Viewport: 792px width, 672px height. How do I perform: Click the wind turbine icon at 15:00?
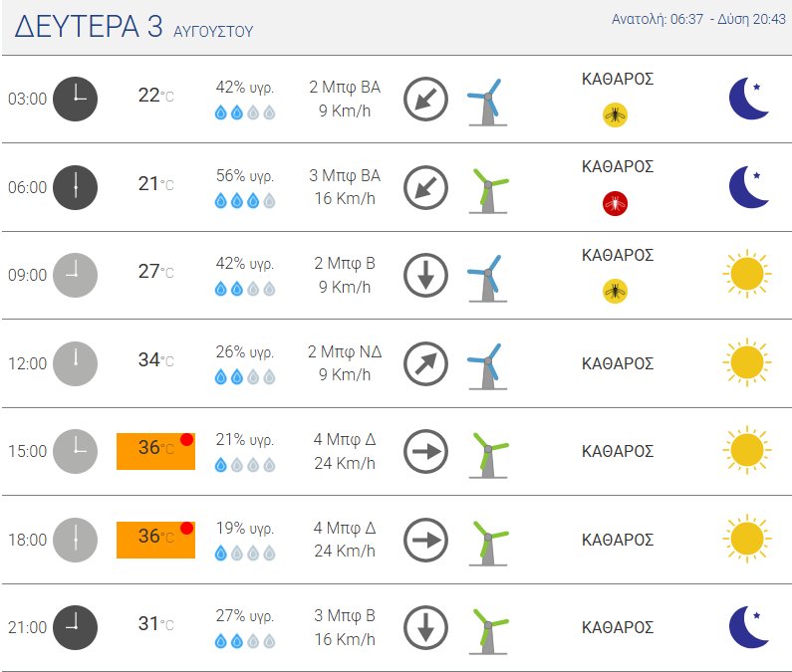click(488, 454)
